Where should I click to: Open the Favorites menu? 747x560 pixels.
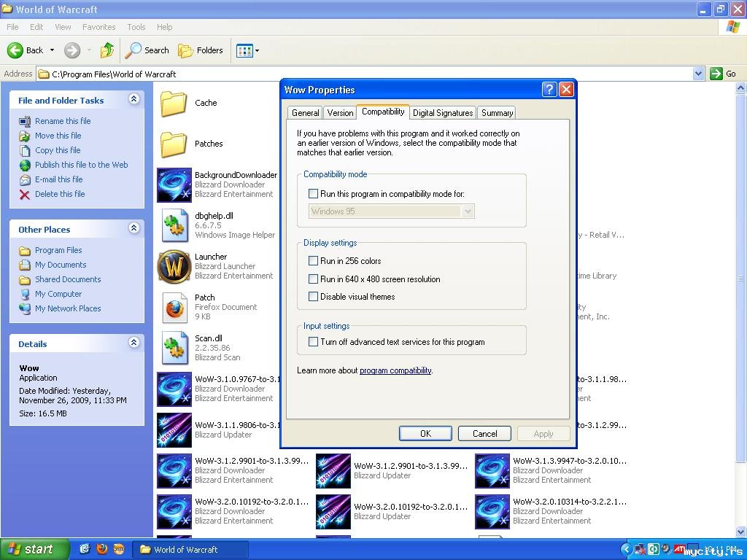pos(98,27)
